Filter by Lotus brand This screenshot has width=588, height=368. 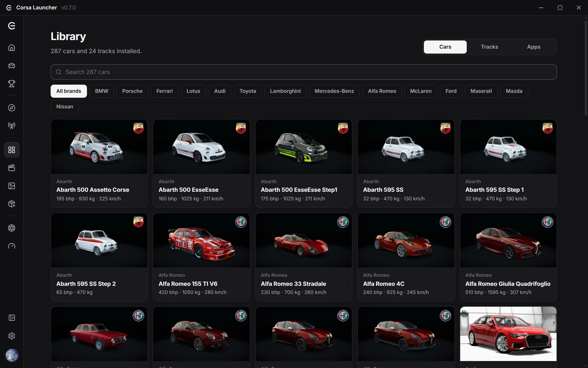point(193,91)
